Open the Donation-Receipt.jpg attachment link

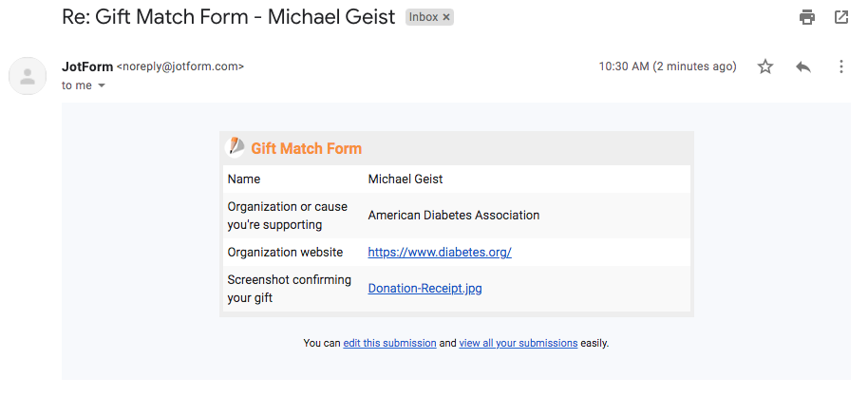[x=425, y=288]
